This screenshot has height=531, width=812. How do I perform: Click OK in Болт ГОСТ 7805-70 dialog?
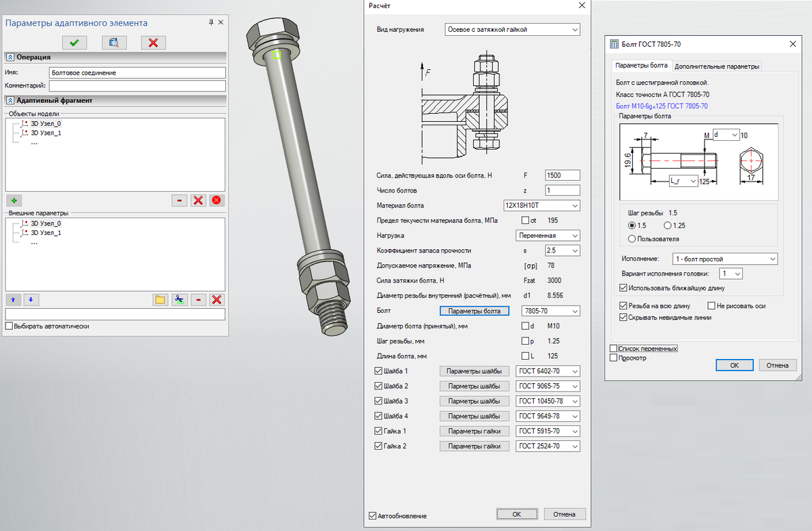tap(734, 365)
